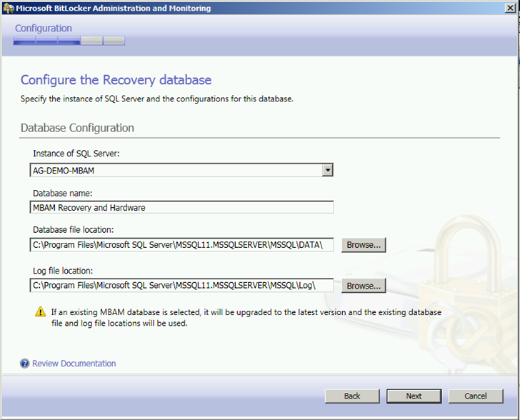The height and width of the screenshot is (420, 520).
Task: Cancel the configuration wizard
Action: pyautogui.click(x=476, y=396)
